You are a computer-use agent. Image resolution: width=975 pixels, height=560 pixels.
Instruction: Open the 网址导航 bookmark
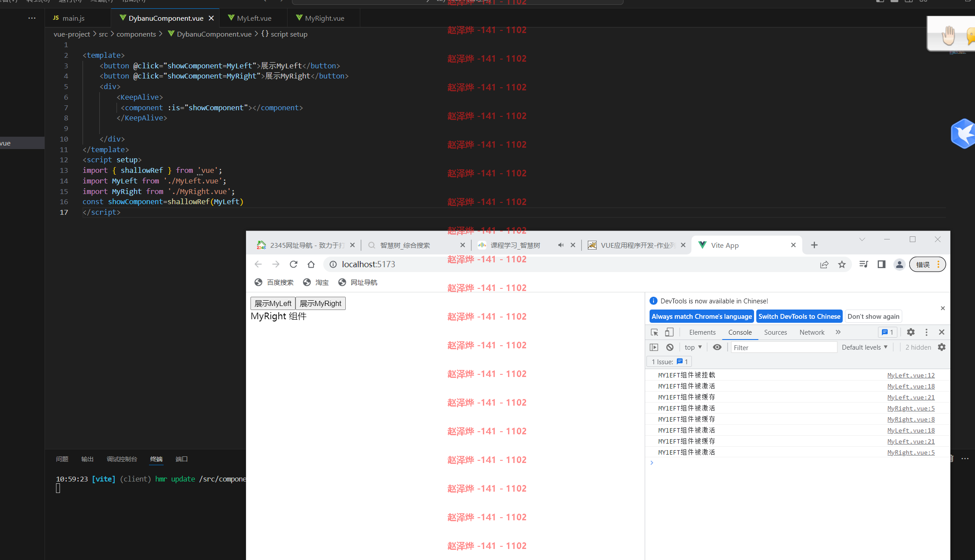coord(358,282)
